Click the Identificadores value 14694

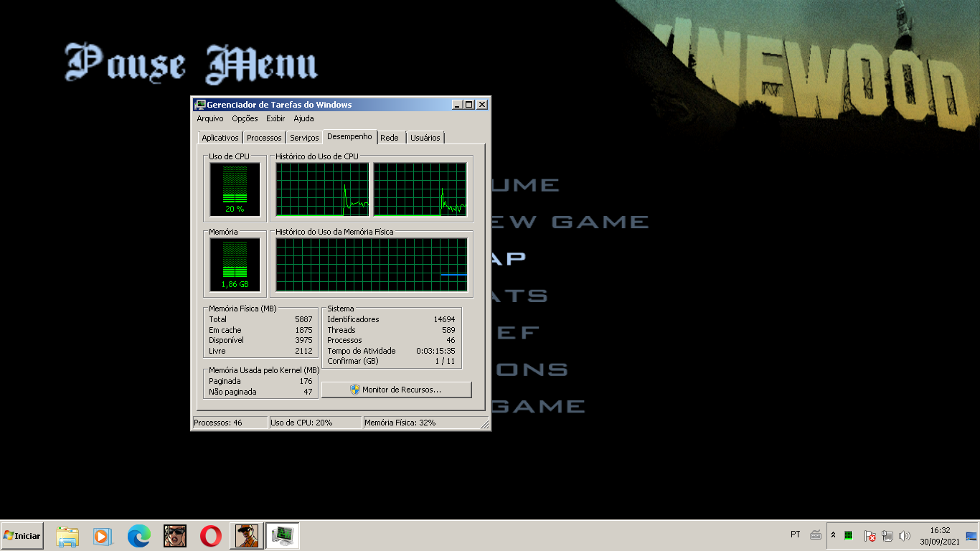tap(444, 319)
